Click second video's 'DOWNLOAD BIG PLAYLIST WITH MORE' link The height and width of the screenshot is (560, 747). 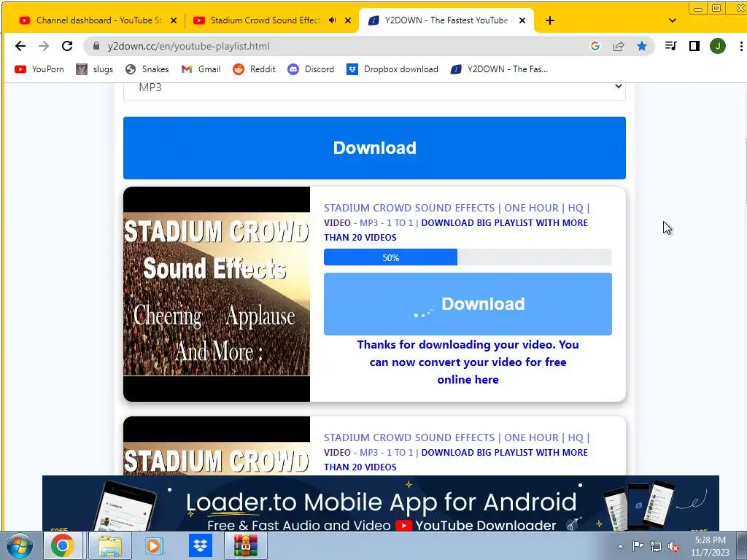tap(456, 459)
